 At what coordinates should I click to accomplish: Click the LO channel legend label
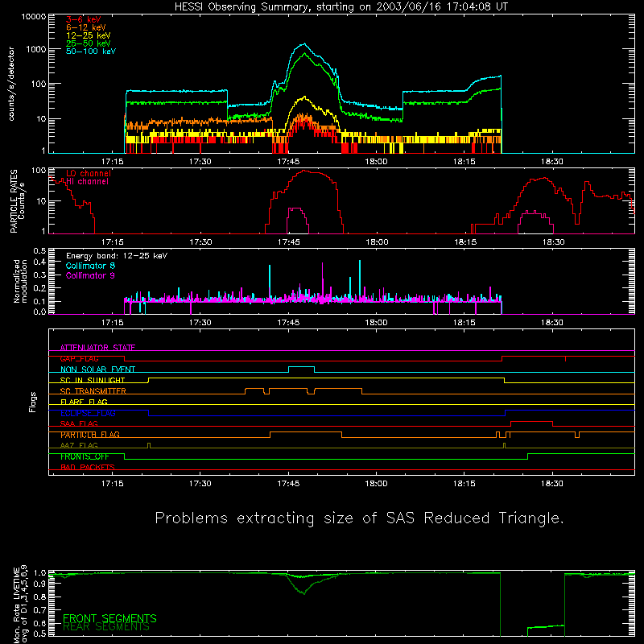[89, 173]
